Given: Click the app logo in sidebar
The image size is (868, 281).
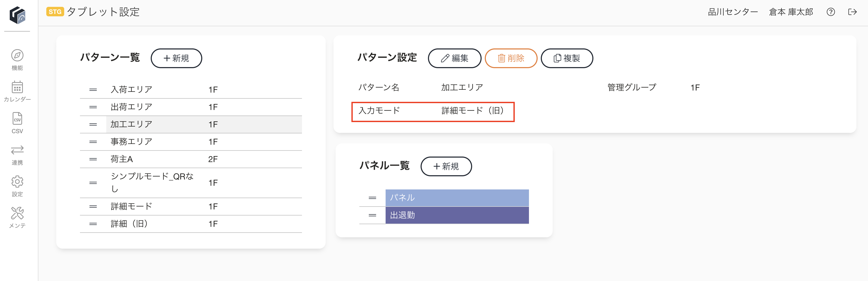Looking at the screenshot, I should pos(17,15).
